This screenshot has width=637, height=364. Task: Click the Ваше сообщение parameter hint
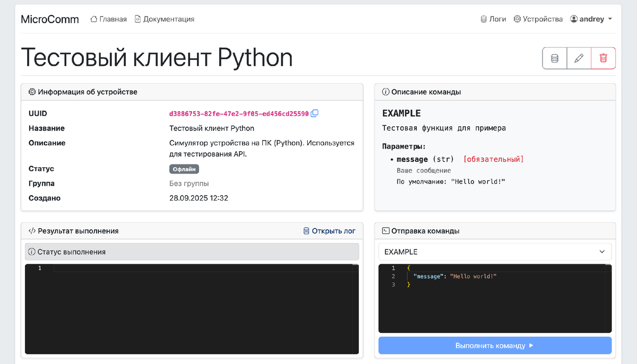point(424,170)
